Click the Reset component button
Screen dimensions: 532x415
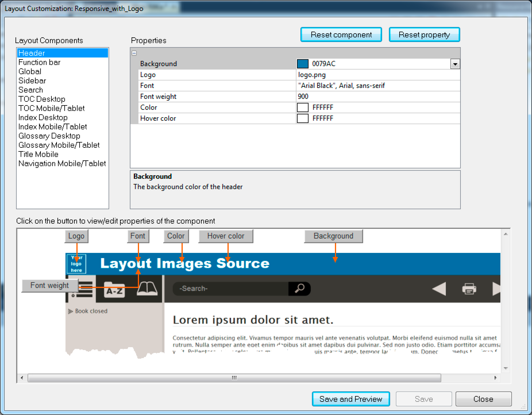tap(341, 34)
